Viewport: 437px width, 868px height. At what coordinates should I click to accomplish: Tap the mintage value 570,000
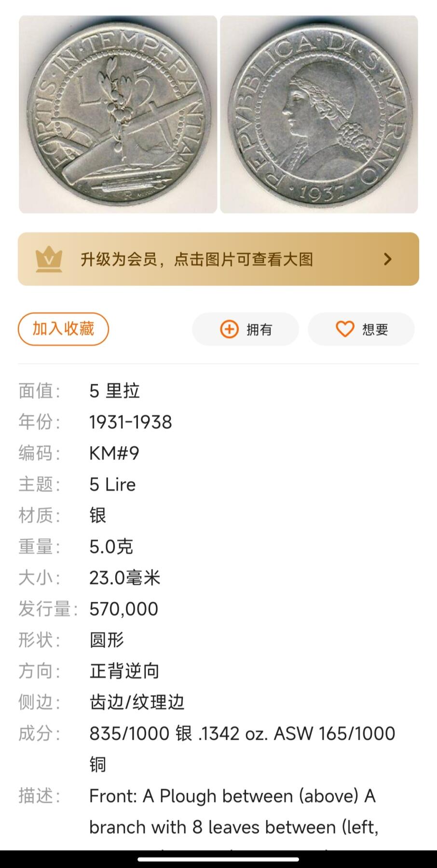124,609
